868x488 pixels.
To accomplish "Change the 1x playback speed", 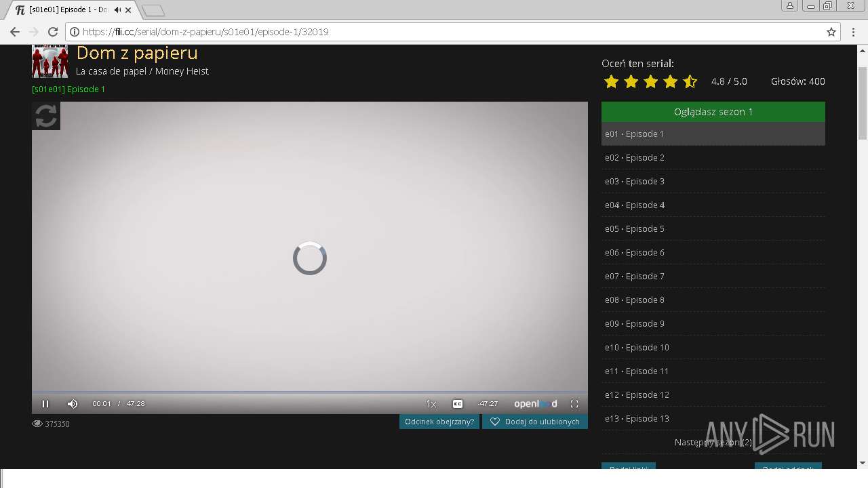I will tap(431, 404).
